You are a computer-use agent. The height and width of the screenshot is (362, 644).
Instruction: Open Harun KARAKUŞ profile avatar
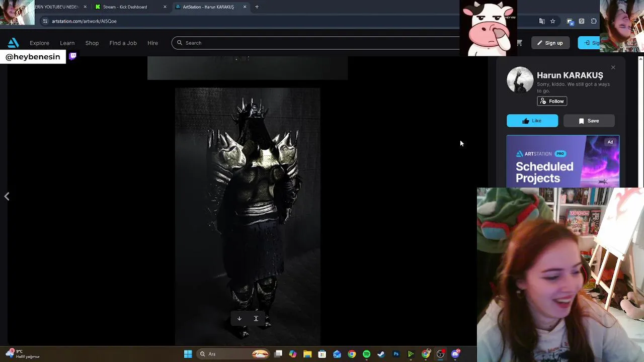tap(520, 79)
